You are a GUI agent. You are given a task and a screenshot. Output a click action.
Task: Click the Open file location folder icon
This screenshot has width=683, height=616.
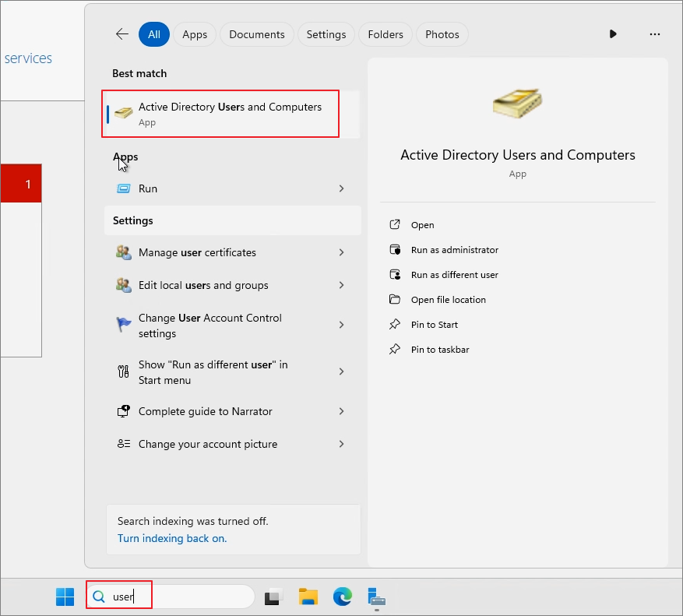tap(395, 299)
